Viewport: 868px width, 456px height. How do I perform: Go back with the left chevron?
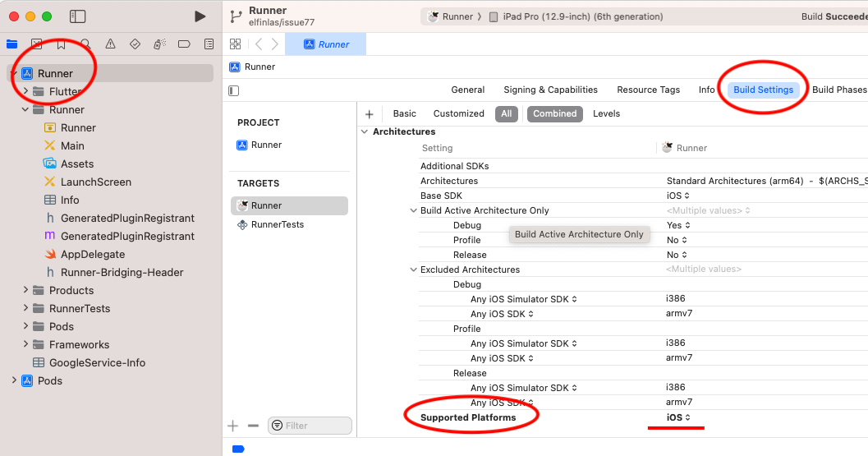click(x=259, y=44)
